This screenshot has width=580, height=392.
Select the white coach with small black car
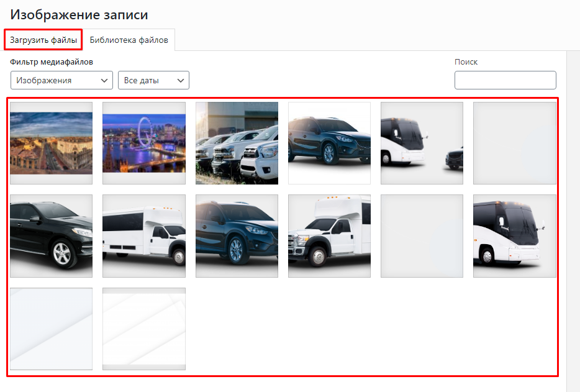coord(422,144)
